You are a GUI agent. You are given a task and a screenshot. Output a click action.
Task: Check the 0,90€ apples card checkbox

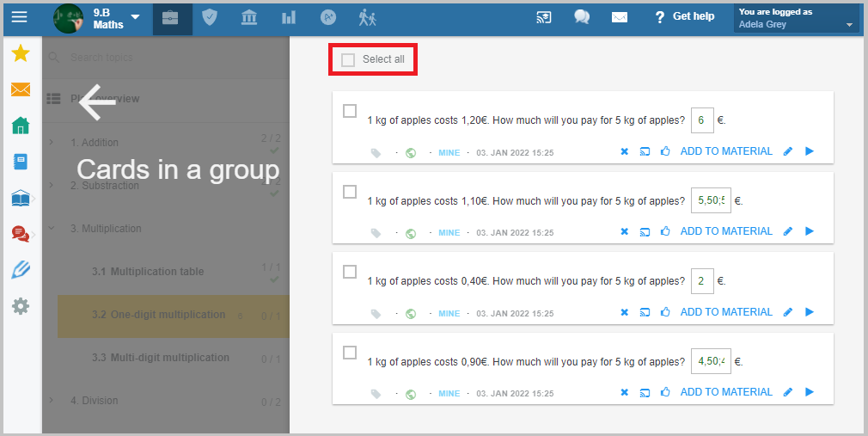[350, 353]
